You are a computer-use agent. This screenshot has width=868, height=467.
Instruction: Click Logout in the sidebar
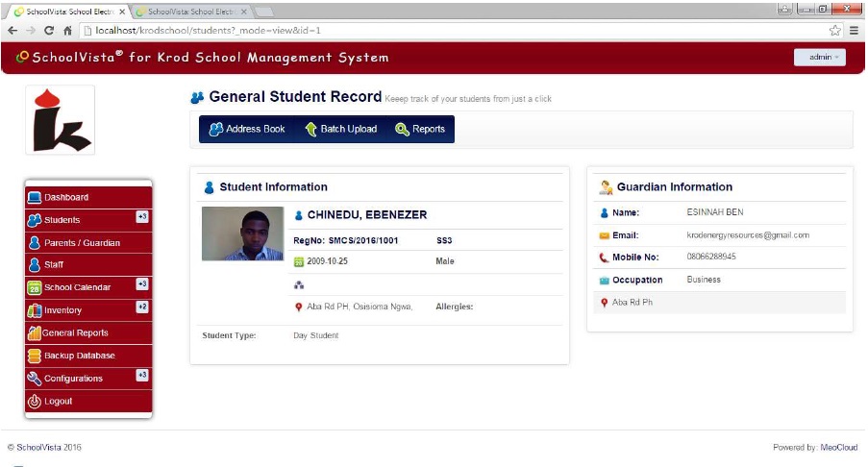[x=58, y=402]
